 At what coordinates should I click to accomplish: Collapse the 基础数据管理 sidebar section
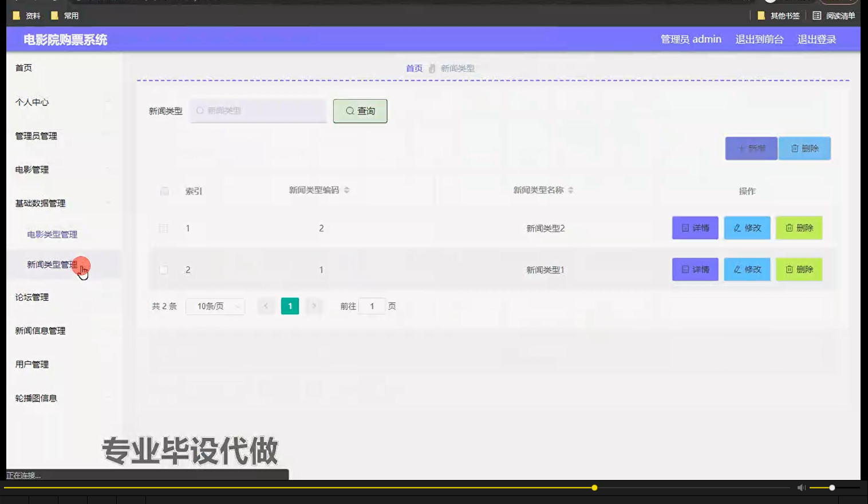40,203
